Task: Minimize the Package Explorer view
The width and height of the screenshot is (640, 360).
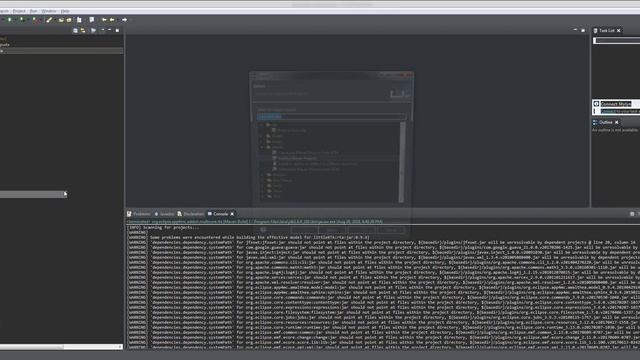Action: (109, 30)
